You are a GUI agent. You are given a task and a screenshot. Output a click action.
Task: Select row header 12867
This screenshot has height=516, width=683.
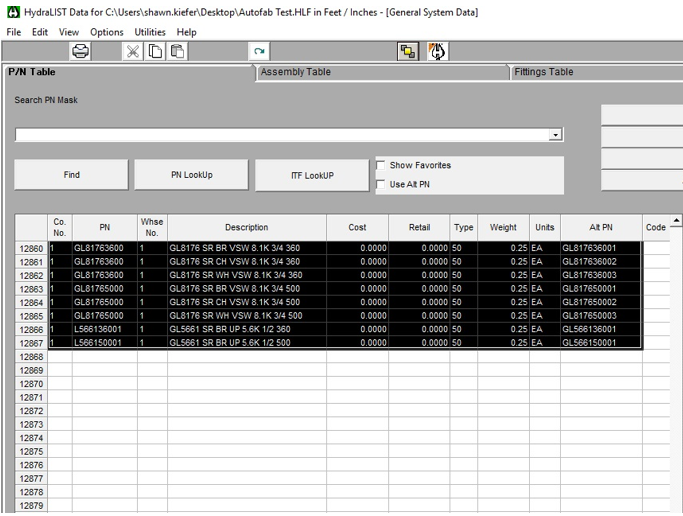[31, 343]
